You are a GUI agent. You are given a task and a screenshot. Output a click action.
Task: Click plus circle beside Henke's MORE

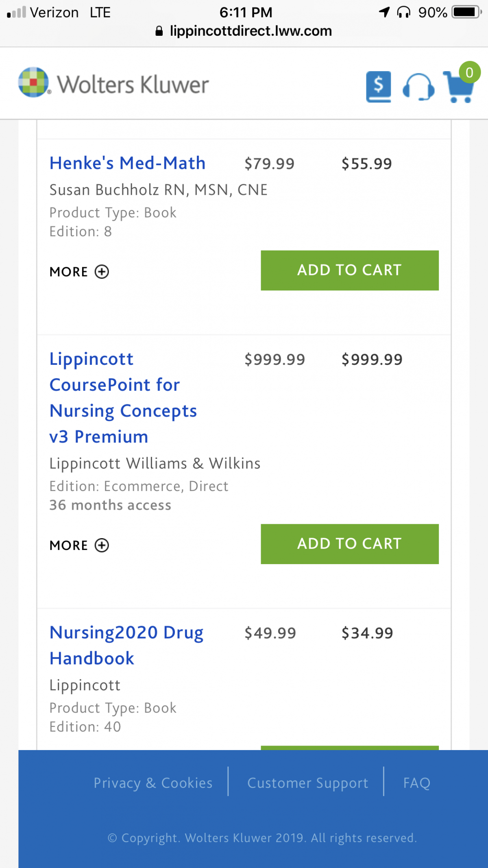coord(102,272)
